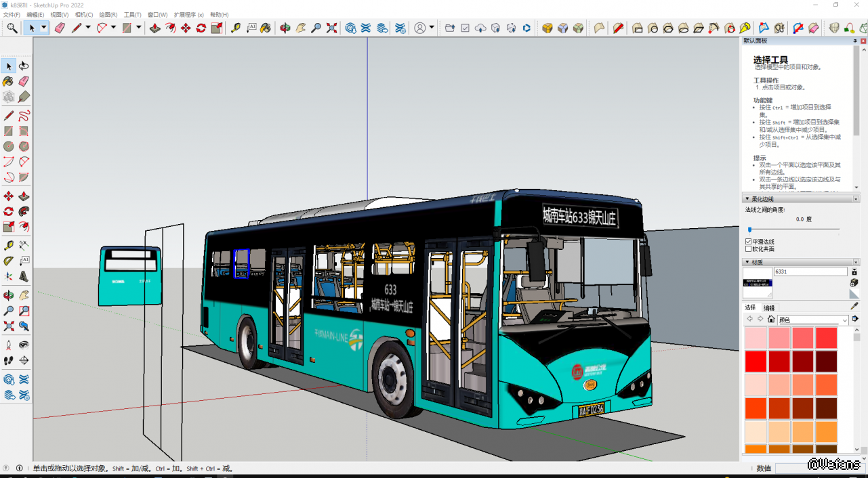The height and width of the screenshot is (478, 868).
Task: Uncheck the 平滑法线 checkbox
Action: pos(749,242)
